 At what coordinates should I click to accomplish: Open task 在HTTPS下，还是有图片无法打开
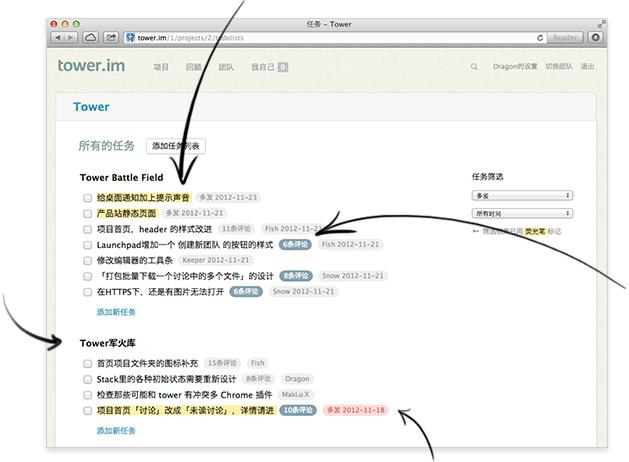(160, 292)
